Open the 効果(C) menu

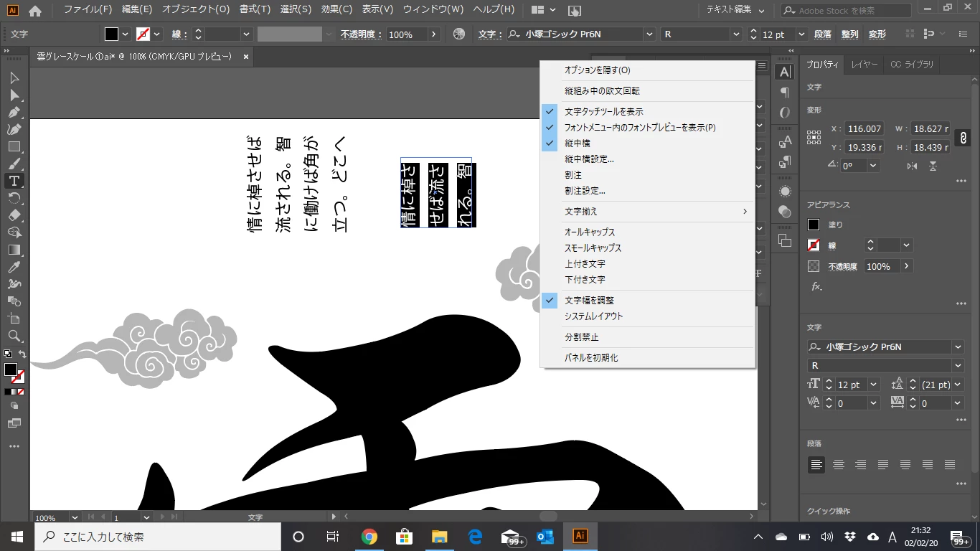coord(337,10)
